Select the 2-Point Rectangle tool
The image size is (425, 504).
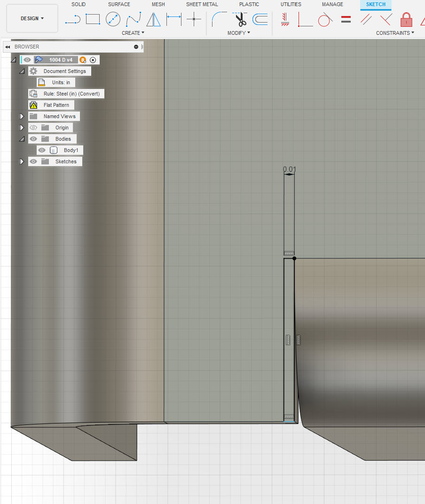(93, 19)
